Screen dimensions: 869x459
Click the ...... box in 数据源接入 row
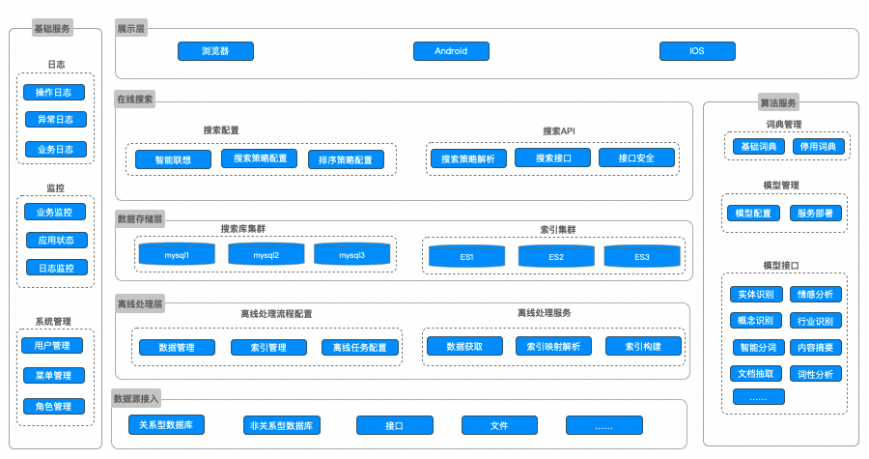click(604, 426)
